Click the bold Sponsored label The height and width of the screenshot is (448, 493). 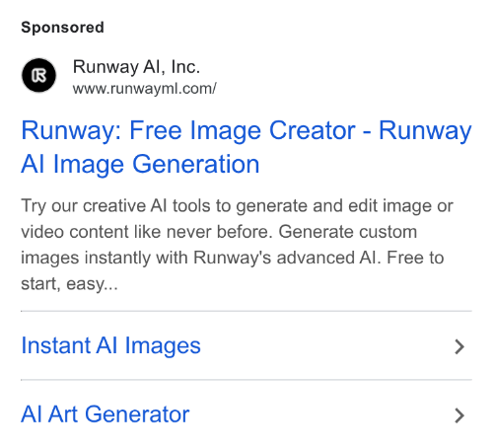(62, 28)
